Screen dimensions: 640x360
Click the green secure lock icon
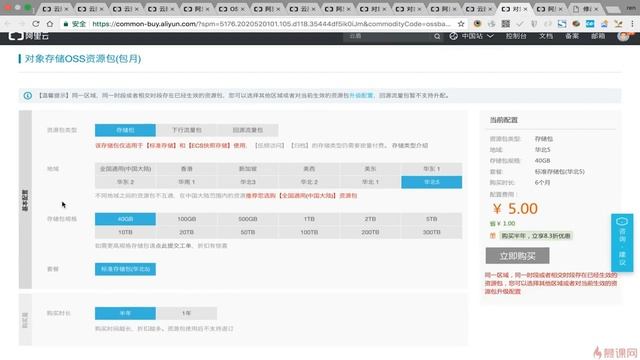point(65,24)
